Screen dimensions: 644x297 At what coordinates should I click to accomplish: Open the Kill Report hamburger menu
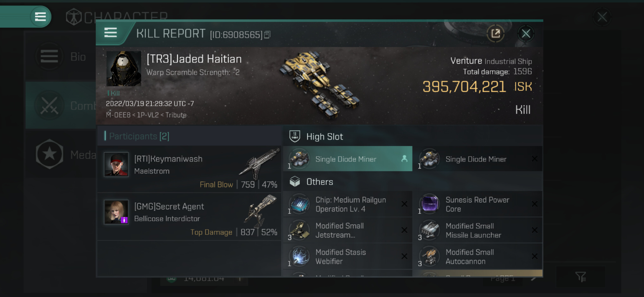(x=110, y=33)
